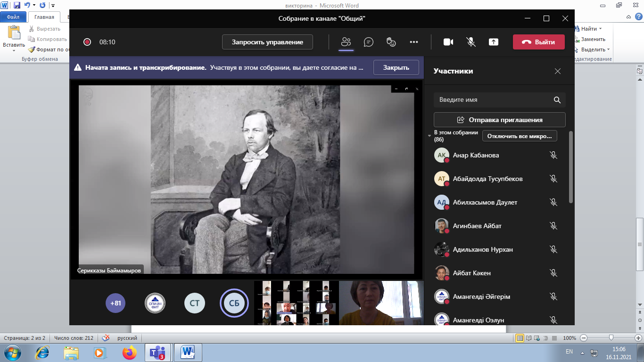Open Firefox from the taskbar
The width and height of the screenshot is (644, 362).
(x=129, y=352)
